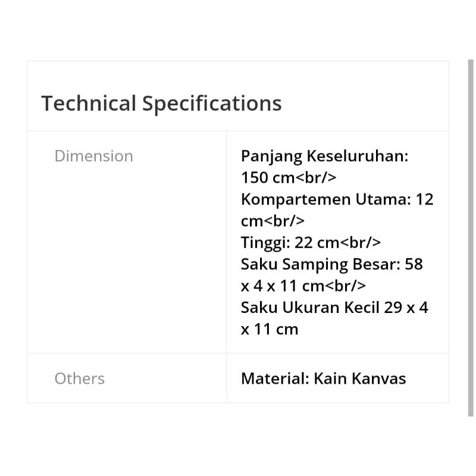Click the "x 4 x 11 cm<br/>" line
The height and width of the screenshot is (476, 476).
pos(303,286)
